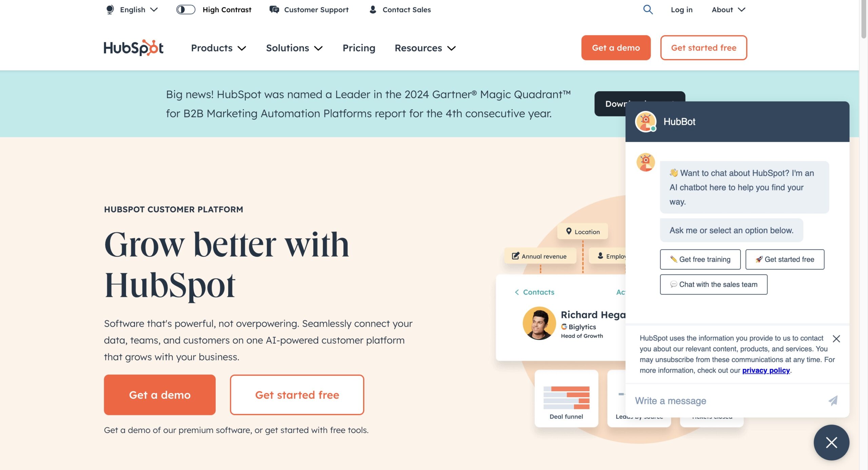Click the send arrow icon in chat input
The height and width of the screenshot is (470, 868).
click(833, 400)
